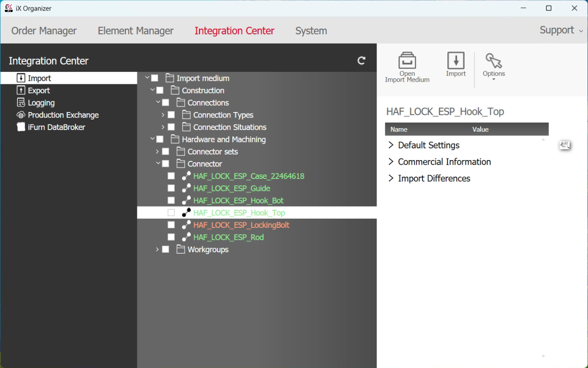This screenshot has width=588, height=368.
Task: Open the Support menu
Action: pyautogui.click(x=561, y=30)
